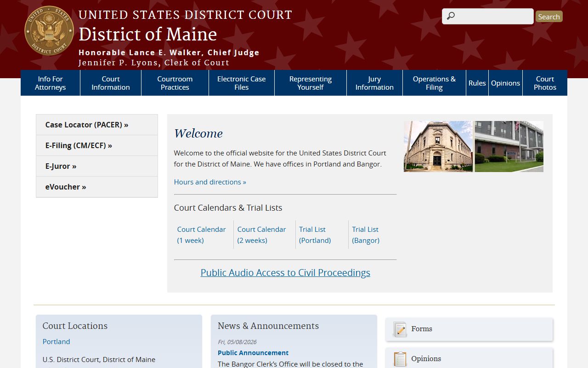Click the Opinions button label

426,359
